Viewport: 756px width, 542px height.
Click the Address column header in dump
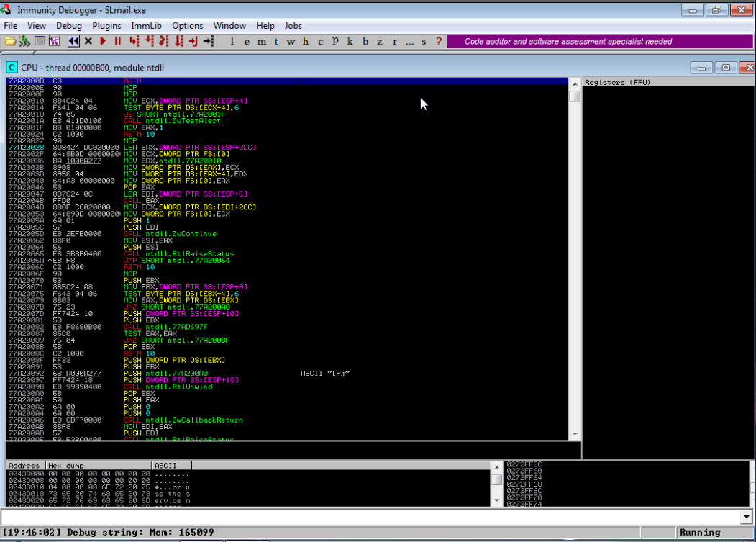coord(26,466)
